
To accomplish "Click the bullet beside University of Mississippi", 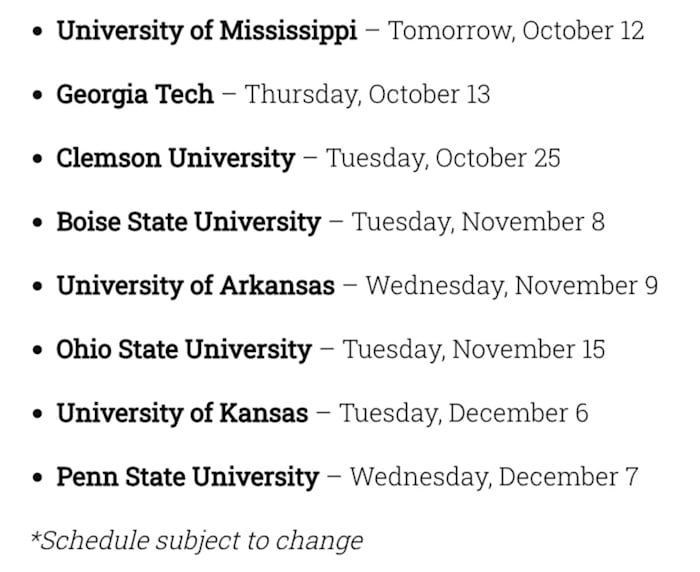I will pyautogui.click(x=38, y=32).
